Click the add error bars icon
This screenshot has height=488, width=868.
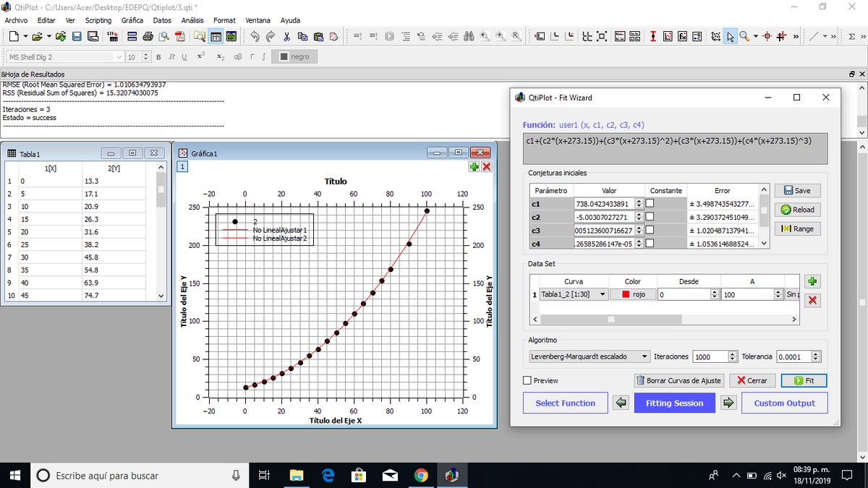click(x=652, y=36)
